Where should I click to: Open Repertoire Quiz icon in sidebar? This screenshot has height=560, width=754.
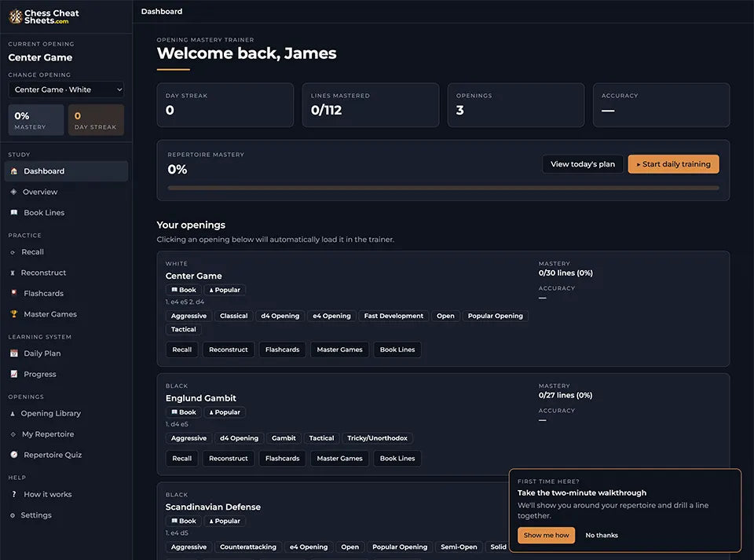point(14,455)
